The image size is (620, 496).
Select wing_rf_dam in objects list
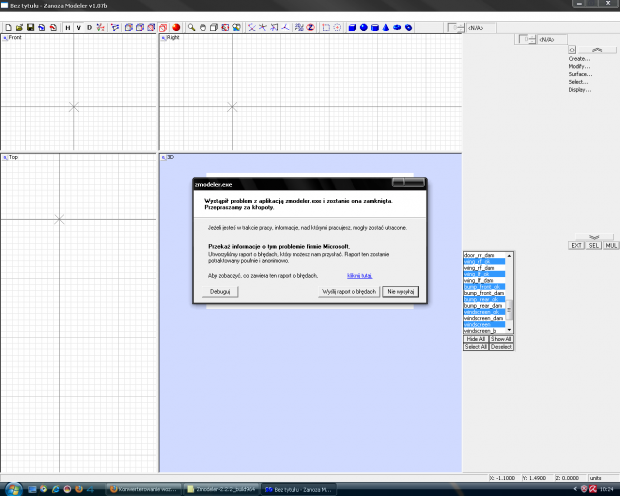[x=484, y=268]
